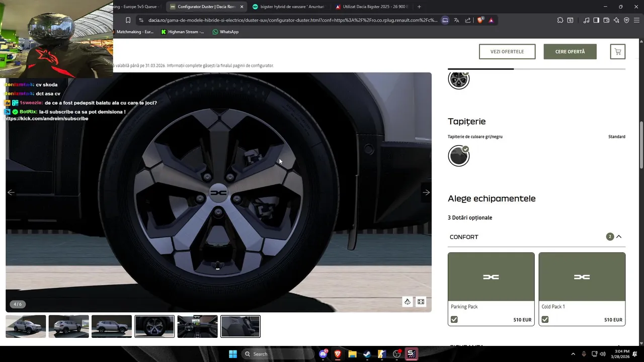Toggle the browser sidebar icon
The image size is (644, 362).
[596, 20]
